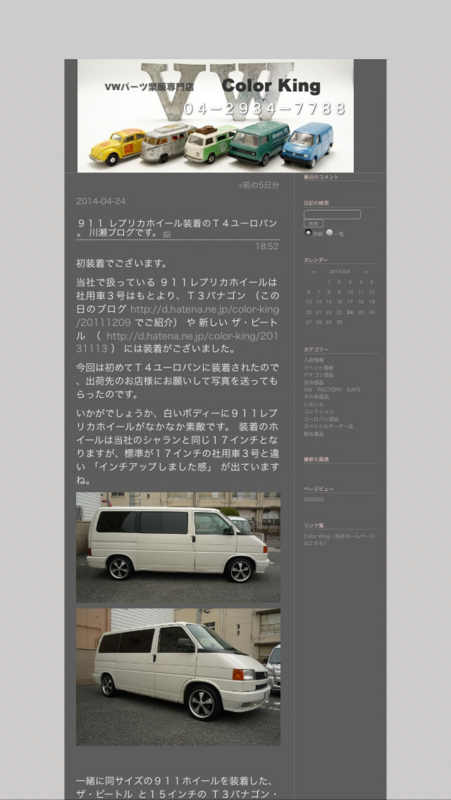
Task: Open the その他部品 category
Action: coord(316,397)
